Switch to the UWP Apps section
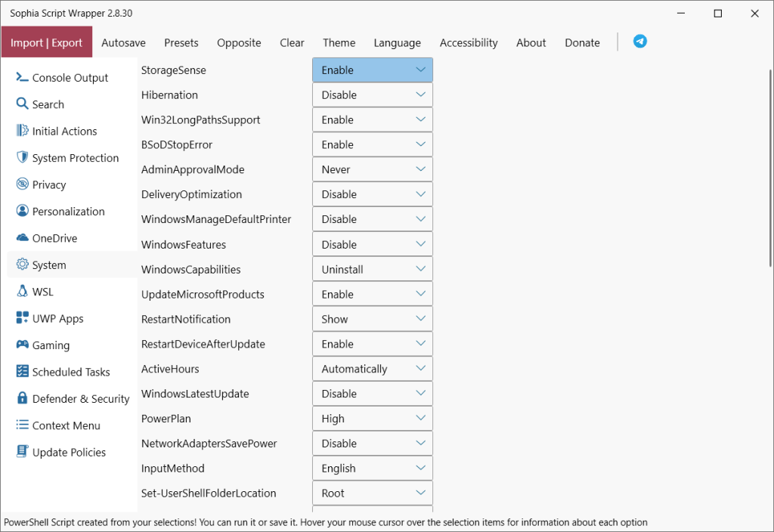Image resolution: width=774 pixels, height=532 pixels. tap(72, 318)
